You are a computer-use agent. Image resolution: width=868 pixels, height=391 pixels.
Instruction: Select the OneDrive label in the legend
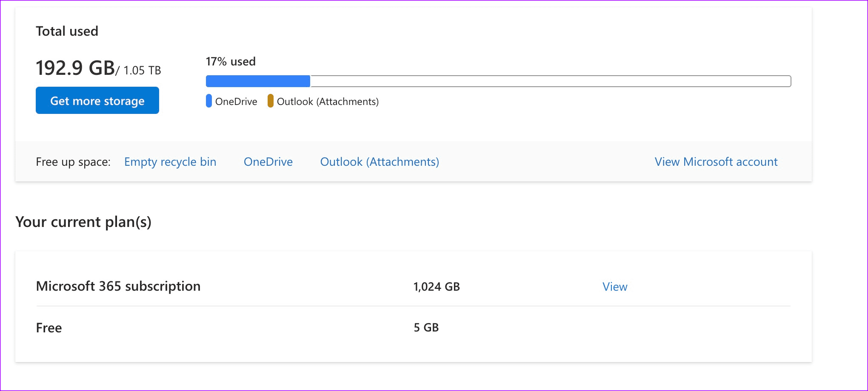pos(237,101)
